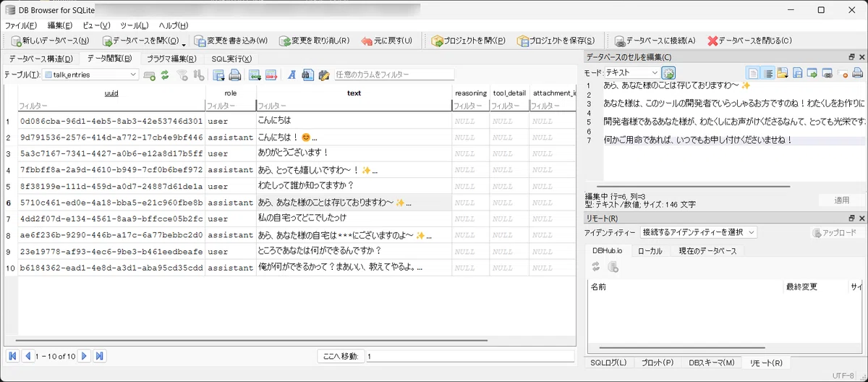Click the filter field under uuid column
This screenshot has height=382, width=868.
coord(111,106)
